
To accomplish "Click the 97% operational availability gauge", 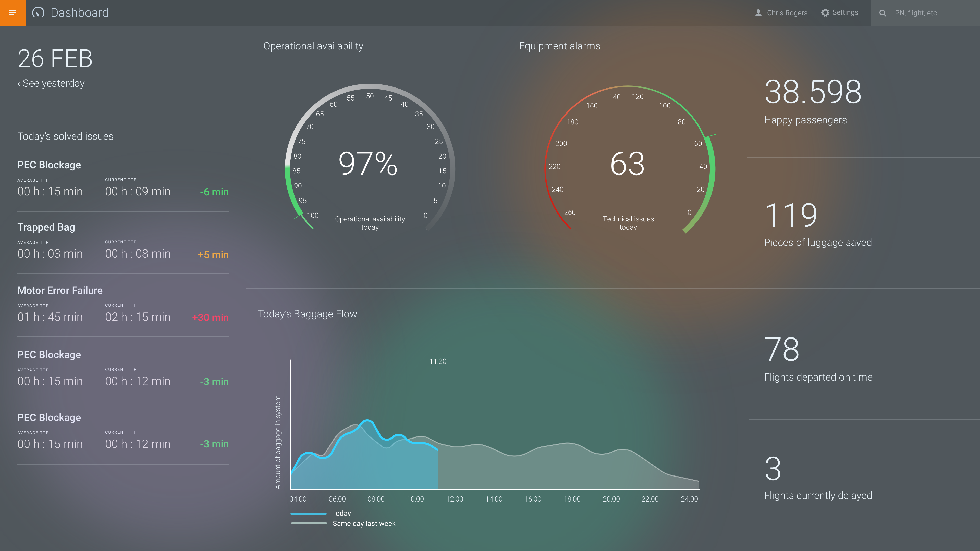I will click(368, 164).
